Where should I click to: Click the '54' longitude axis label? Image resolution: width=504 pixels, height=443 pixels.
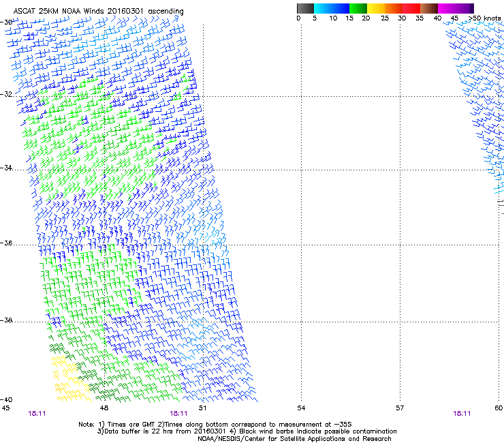click(x=301, y=408)
